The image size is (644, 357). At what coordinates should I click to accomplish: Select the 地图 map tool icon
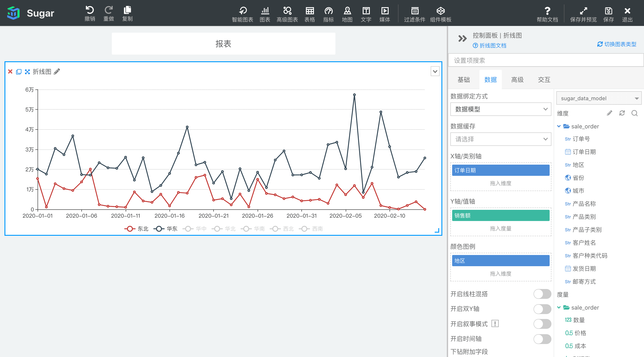[347, 11]
